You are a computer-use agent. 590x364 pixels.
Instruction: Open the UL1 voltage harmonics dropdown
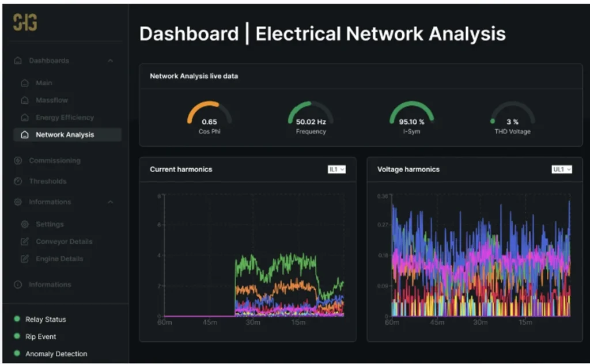coord(562,169)
